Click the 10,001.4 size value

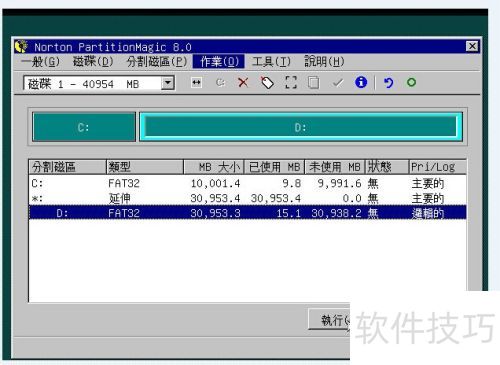215,184
